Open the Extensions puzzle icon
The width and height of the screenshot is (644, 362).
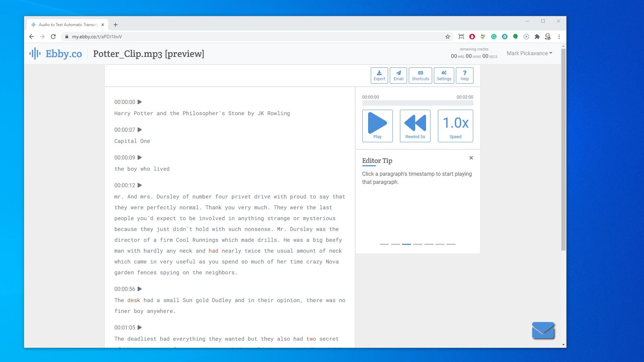(537, 37)
